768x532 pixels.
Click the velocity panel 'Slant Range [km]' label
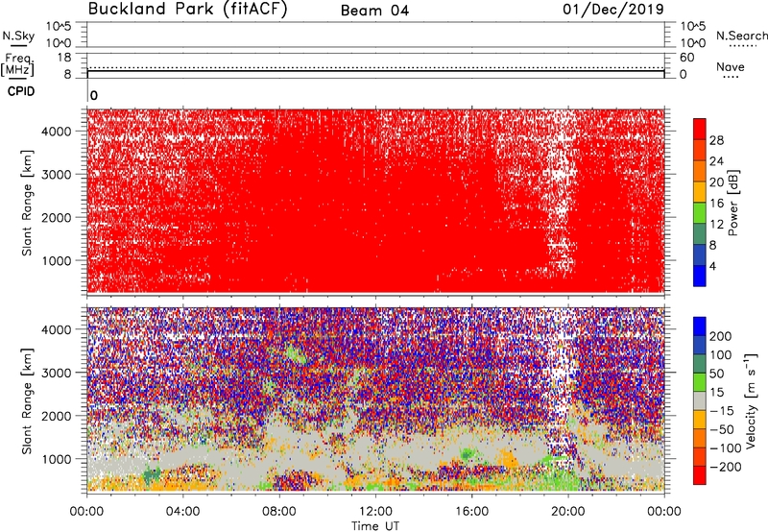pos(27,401)
